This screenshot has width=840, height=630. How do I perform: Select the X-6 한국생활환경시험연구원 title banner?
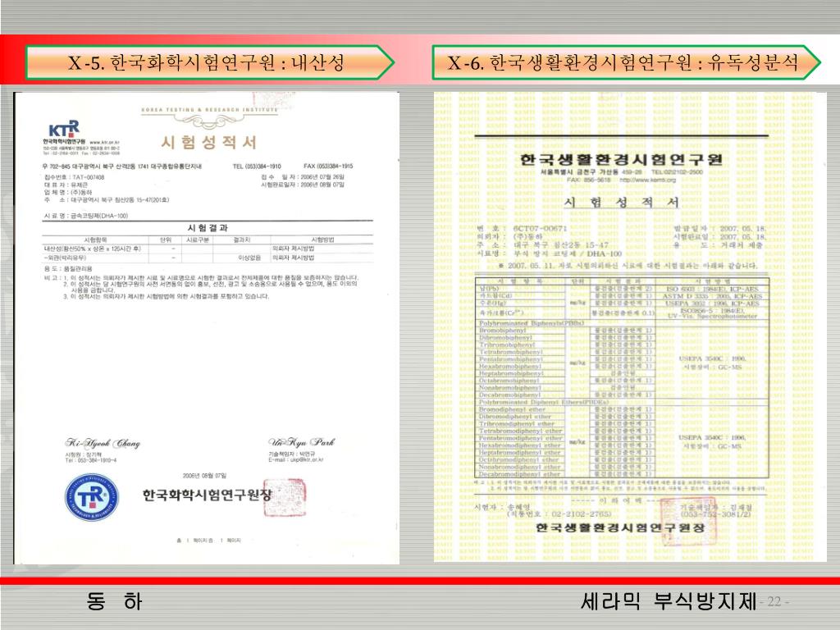pyautogui.click(x=626, y=62)
